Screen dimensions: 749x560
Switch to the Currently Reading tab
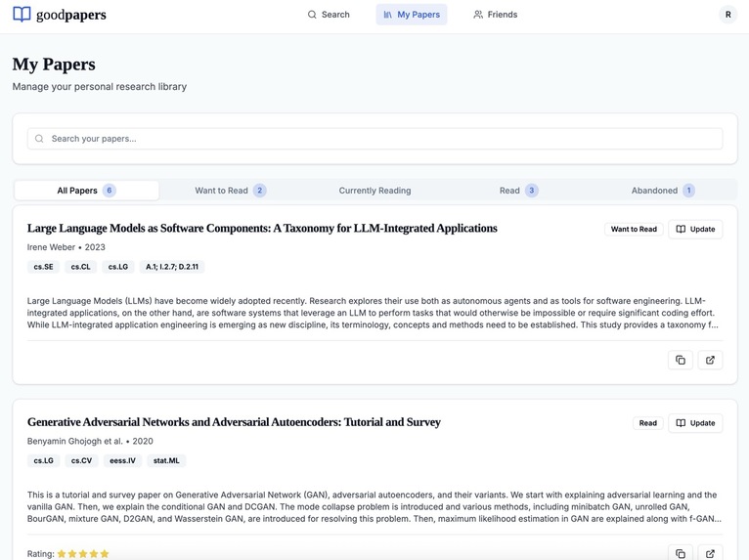(x=374, y=191)
